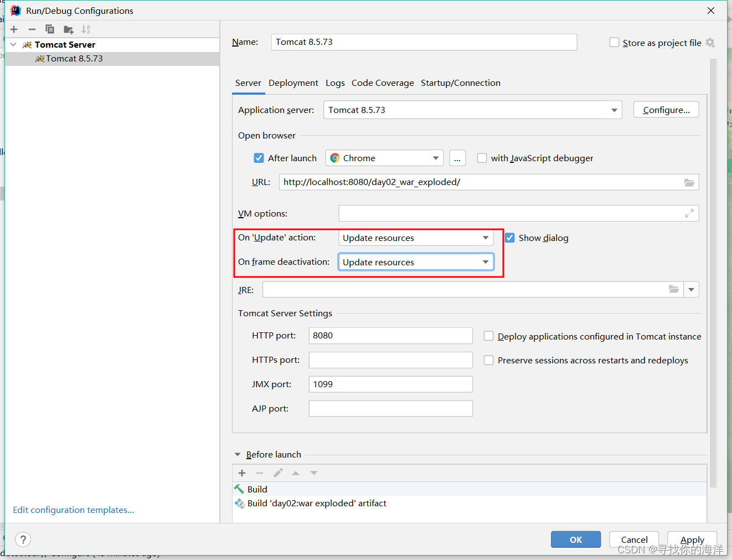Click the browser ellipsis button
732x560 pixels.
click(x=457, y=158)
